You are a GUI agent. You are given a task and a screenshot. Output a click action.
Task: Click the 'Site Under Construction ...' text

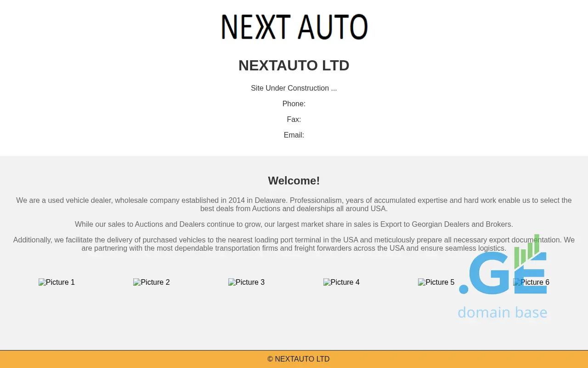294,88
